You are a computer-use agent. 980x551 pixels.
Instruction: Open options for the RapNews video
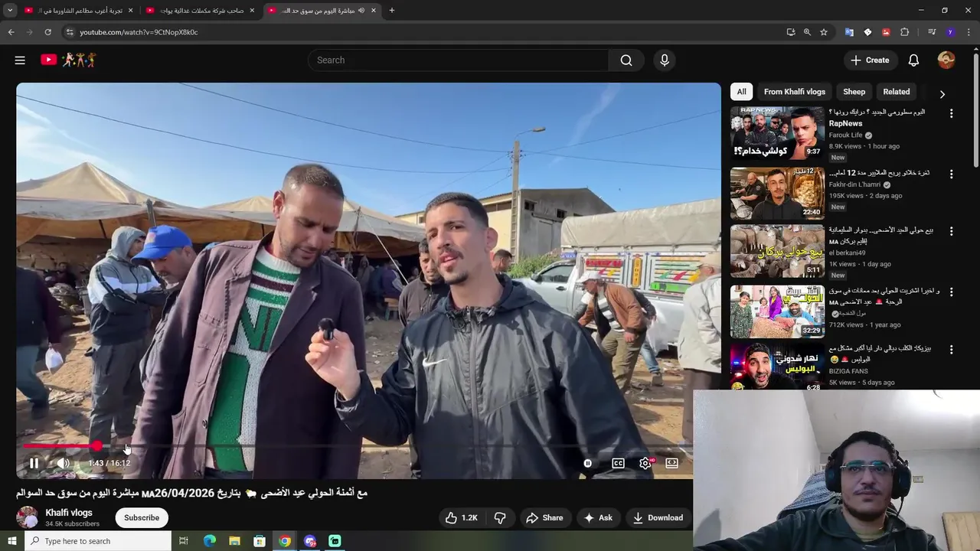pyautogui.click(x=951, y=113)
